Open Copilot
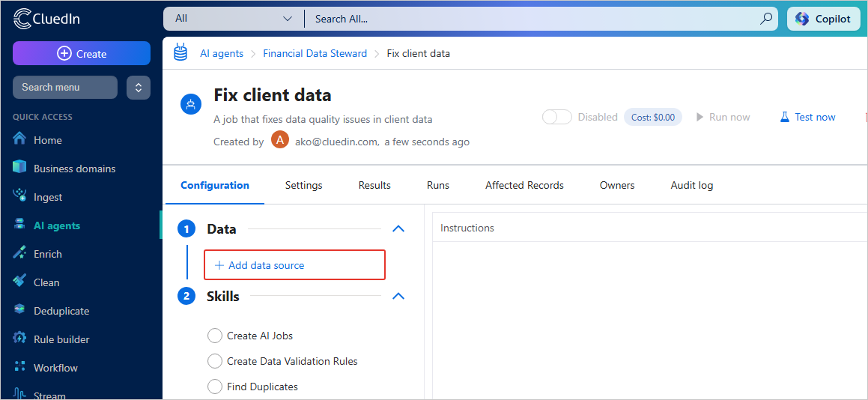The height and width of the screenshot is (400, 868). tap(823, 19)
